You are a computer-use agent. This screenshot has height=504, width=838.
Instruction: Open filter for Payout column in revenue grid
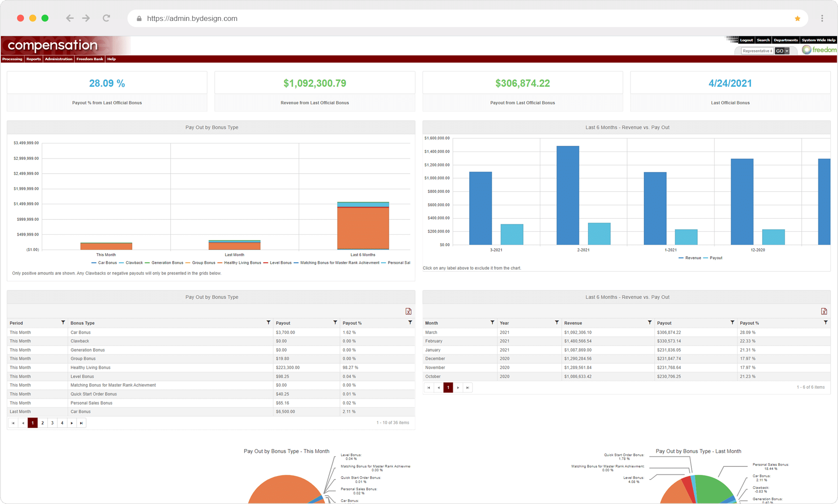coord(732,322)
